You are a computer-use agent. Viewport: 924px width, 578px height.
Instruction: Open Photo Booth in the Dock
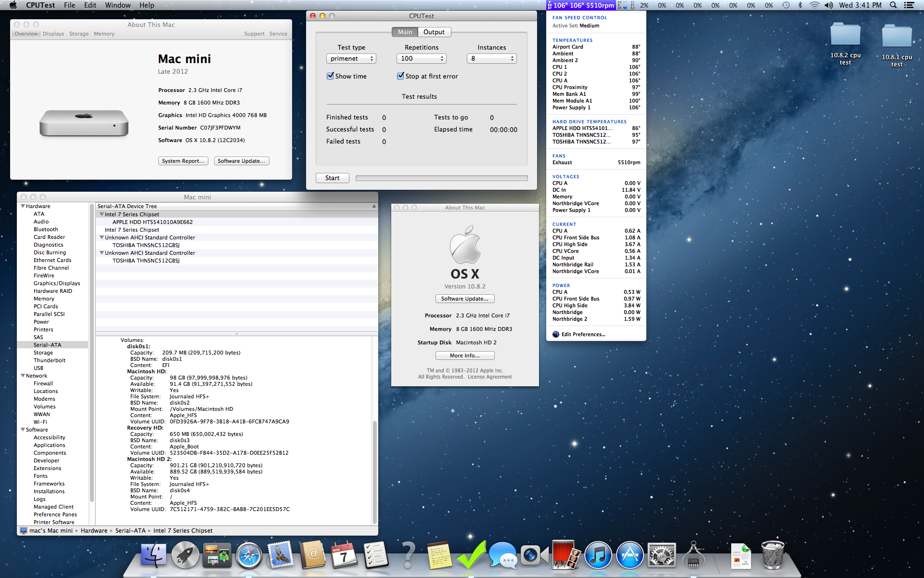point(566,555)
